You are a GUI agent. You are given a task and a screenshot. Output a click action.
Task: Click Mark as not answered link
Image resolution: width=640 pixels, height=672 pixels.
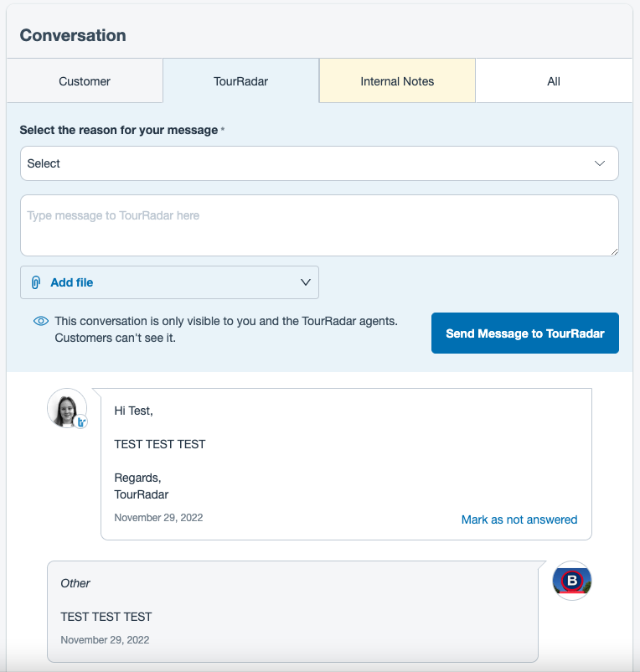[x=519, y=520]
